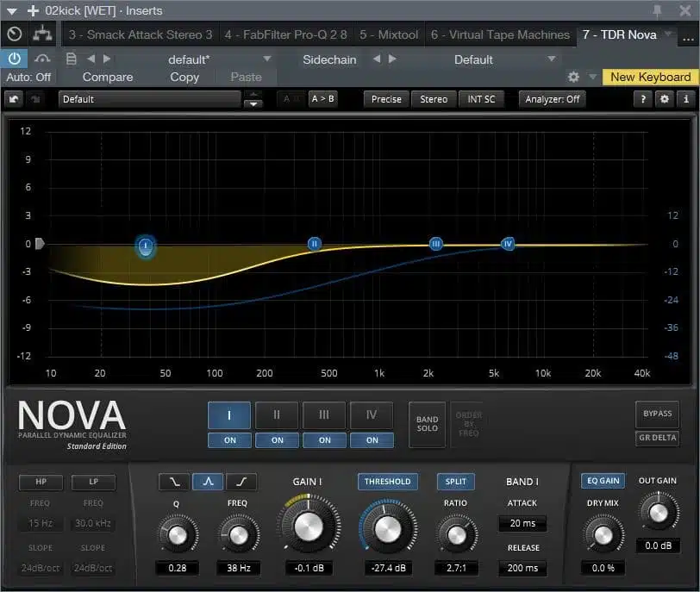Click the round icon left of routing
The image size is (700, 592).
pos(15,34)
